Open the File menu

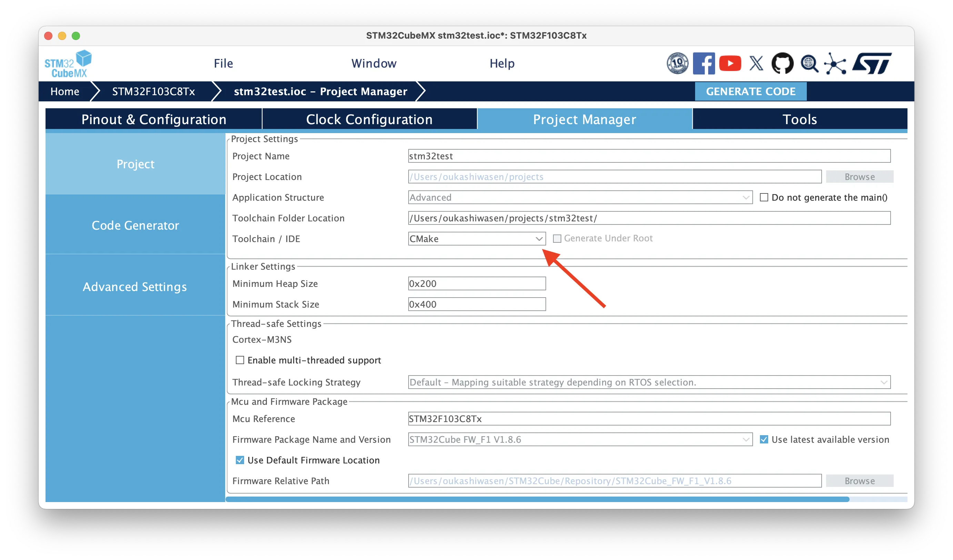point(223,63)
